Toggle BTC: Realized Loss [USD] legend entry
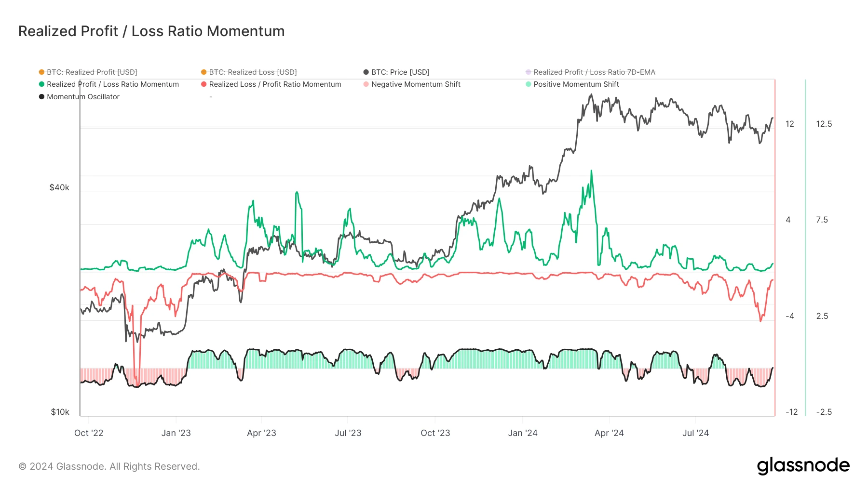The image size is (868, 488). coord(249,72)
